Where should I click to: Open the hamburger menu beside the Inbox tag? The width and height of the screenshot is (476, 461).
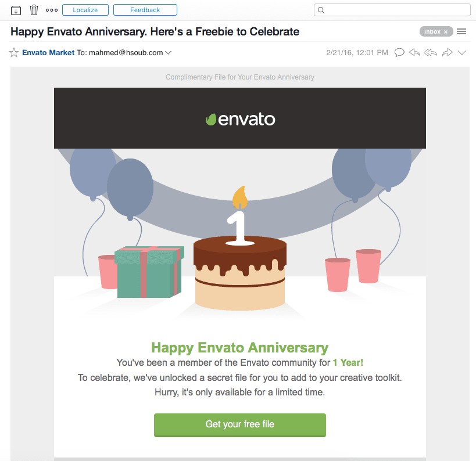[x=462, y=31]
